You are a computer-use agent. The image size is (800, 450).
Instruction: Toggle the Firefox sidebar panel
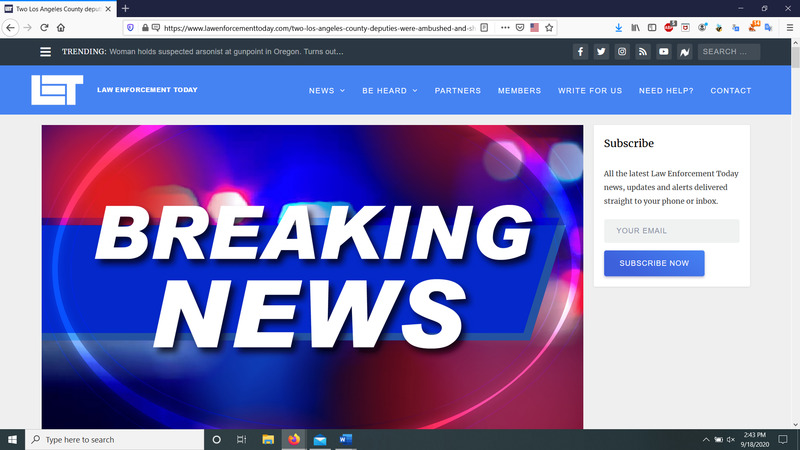click(x=650, y=27)
